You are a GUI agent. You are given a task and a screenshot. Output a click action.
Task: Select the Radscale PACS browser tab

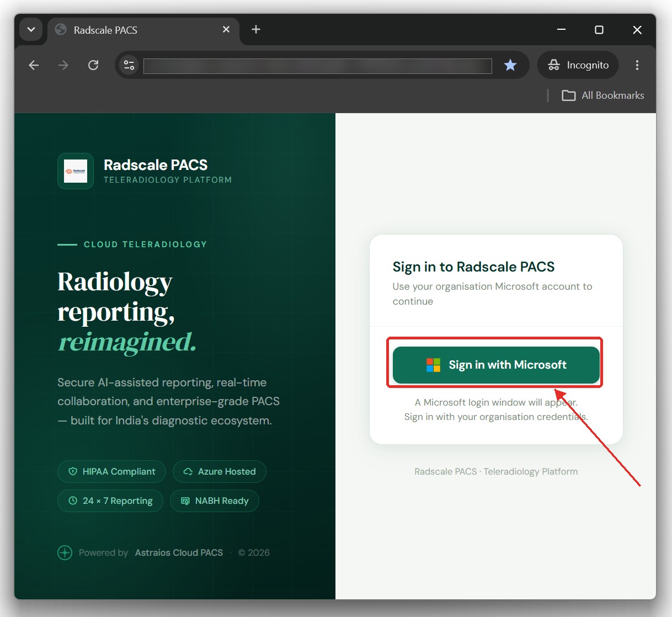click(x=143, y=30)
